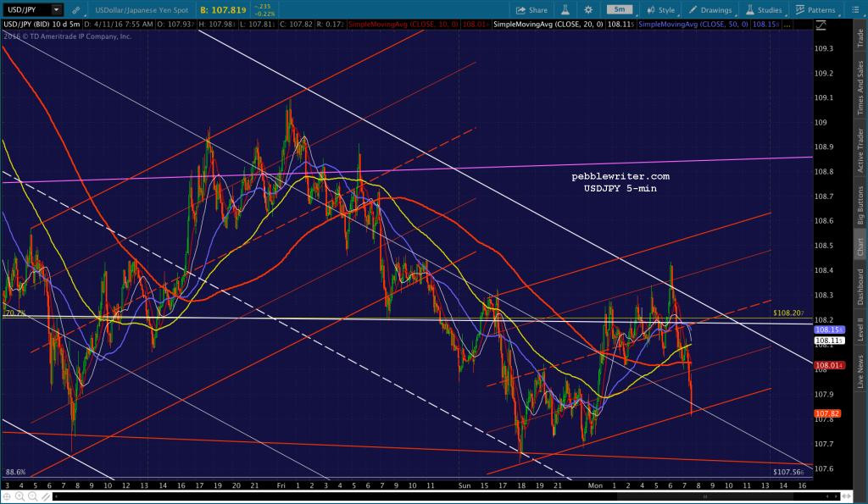Open the USD/JPY symbol dropdown
The image size is (868, 504).
[x=55, y=8]
